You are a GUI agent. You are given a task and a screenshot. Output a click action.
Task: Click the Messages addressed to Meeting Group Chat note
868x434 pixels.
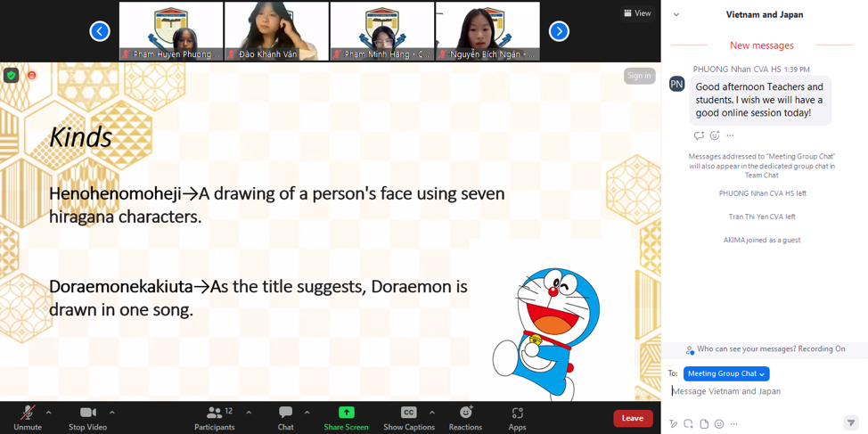(762, 166)
